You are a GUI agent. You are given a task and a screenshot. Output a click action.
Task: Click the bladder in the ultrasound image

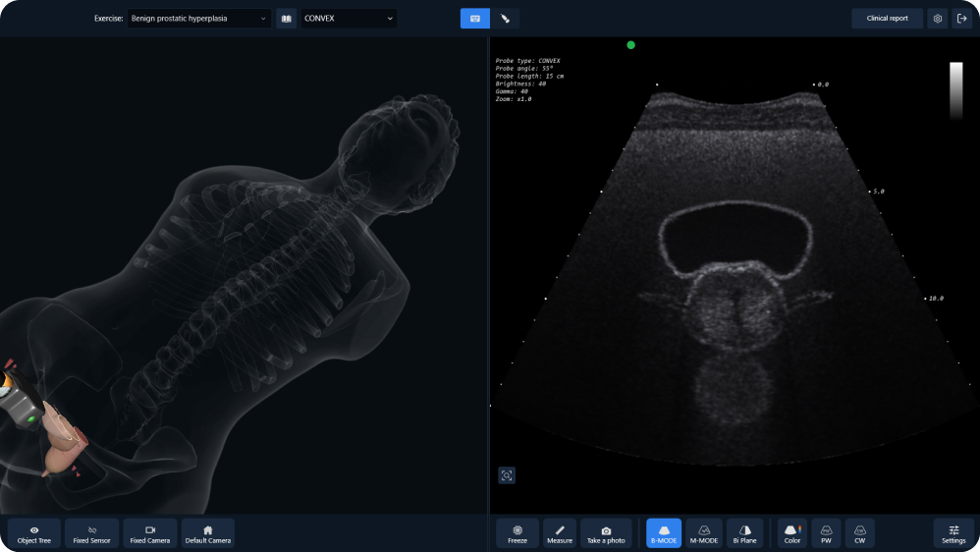(735, 238)
